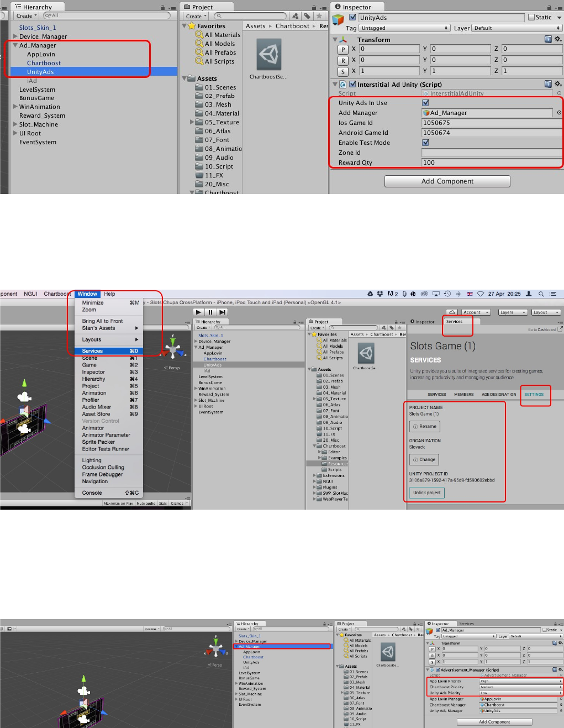The image size is (564, 728).
Task: Expand WinAnimation in top Hierarchy
Action: coord(15,107)
